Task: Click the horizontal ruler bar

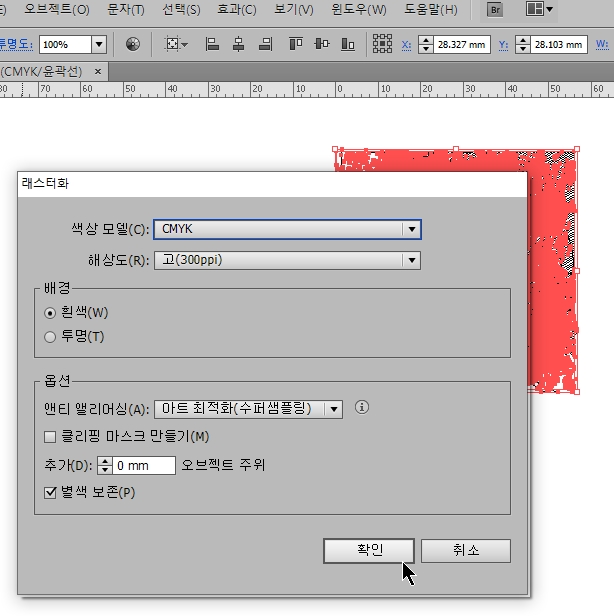Action: 307,89
